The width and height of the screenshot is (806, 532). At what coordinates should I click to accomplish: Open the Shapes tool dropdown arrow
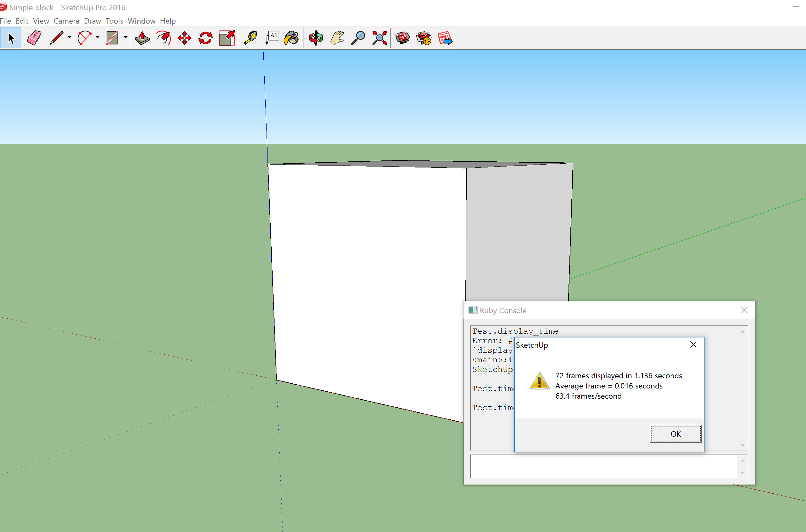pos(126,38)
